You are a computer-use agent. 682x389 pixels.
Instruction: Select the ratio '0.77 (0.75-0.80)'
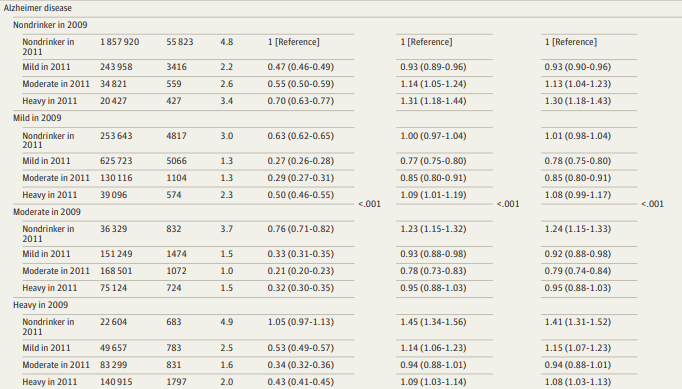(433, 161)
